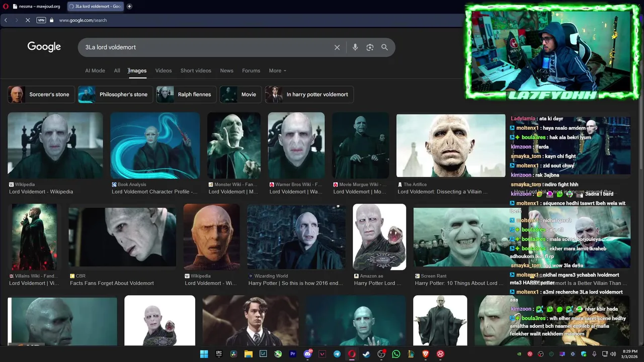Filter by Philosopher's stone chip
Viewport: 644px width, 362px height.
(x=115, y=95)
